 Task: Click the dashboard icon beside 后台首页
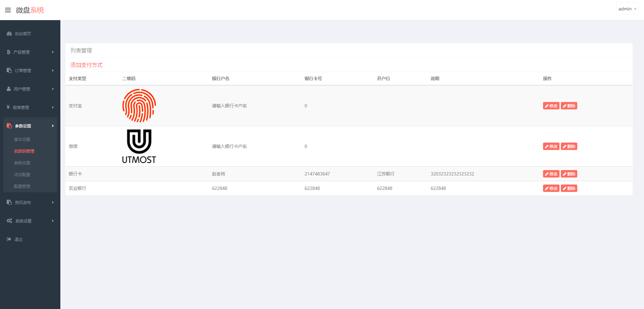(x=9, y=34)
